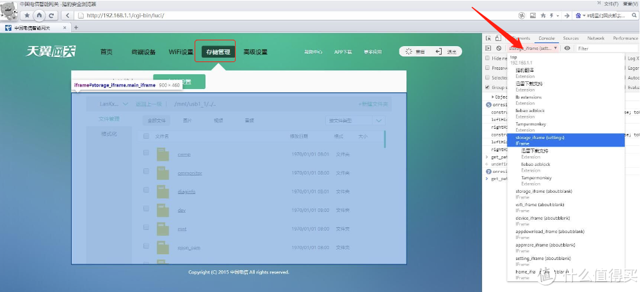Click the diaginfo folder icon

click(x=163, y=191)
